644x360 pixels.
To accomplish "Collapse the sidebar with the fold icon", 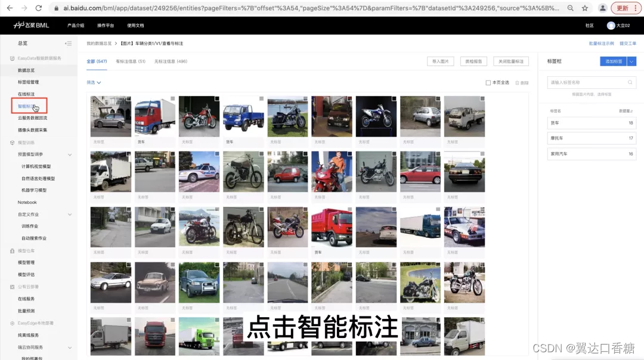I will click(x=68, y=43).
